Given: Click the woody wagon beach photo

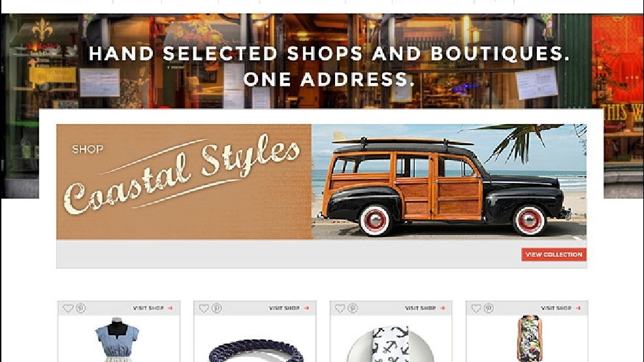Looking at the screenshot, I should 449,182.
